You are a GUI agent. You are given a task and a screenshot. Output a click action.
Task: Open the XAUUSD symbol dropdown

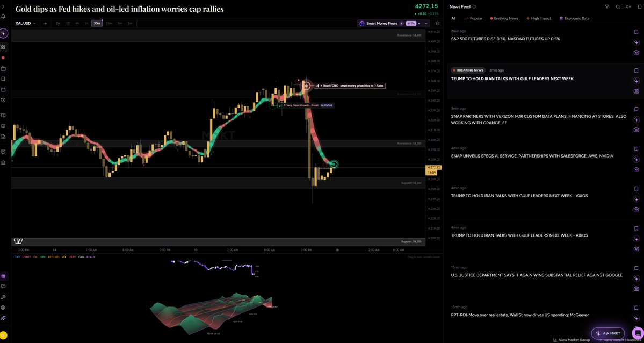click(25, 23)
